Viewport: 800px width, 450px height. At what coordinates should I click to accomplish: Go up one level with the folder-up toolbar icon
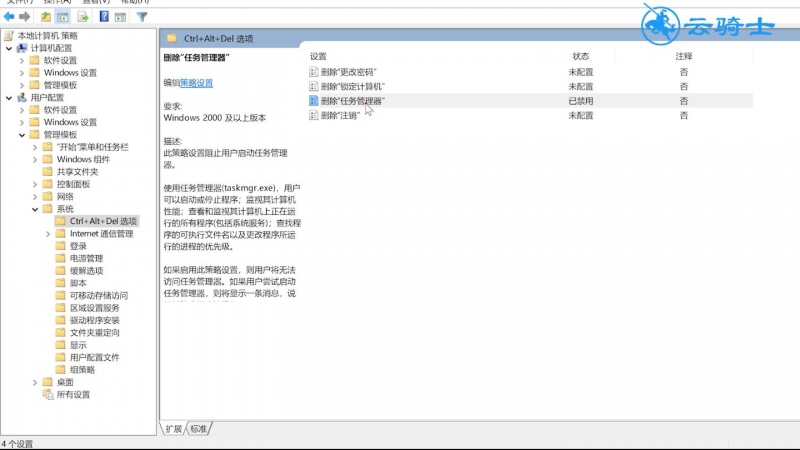(x=46, y=17)
